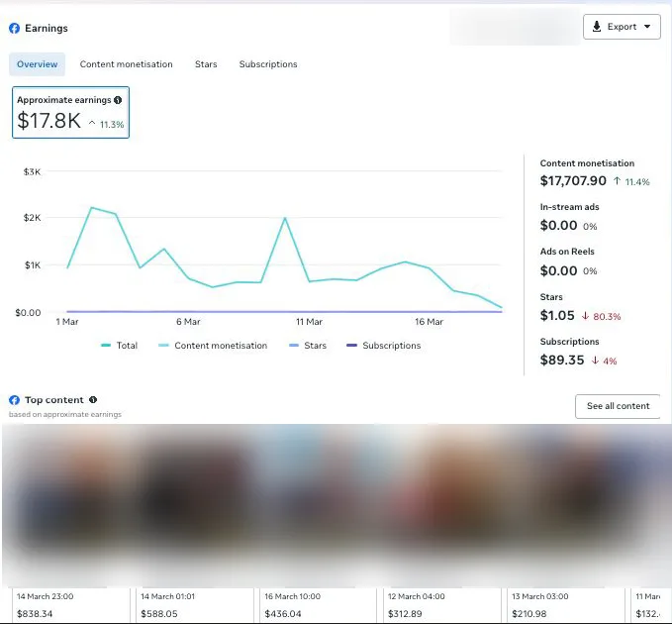Select the Overview tab

click(38, 64)
